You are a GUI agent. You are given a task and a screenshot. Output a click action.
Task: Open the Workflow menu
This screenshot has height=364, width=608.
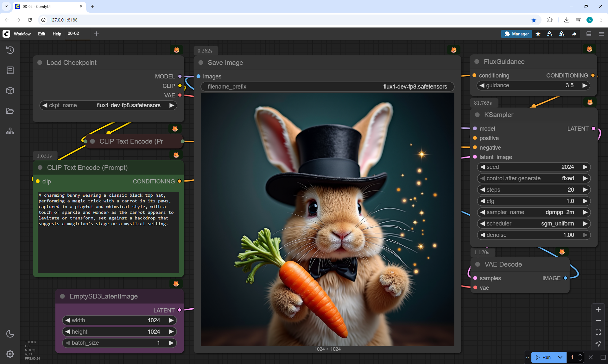pyautogui.click(x=22, y=34)
